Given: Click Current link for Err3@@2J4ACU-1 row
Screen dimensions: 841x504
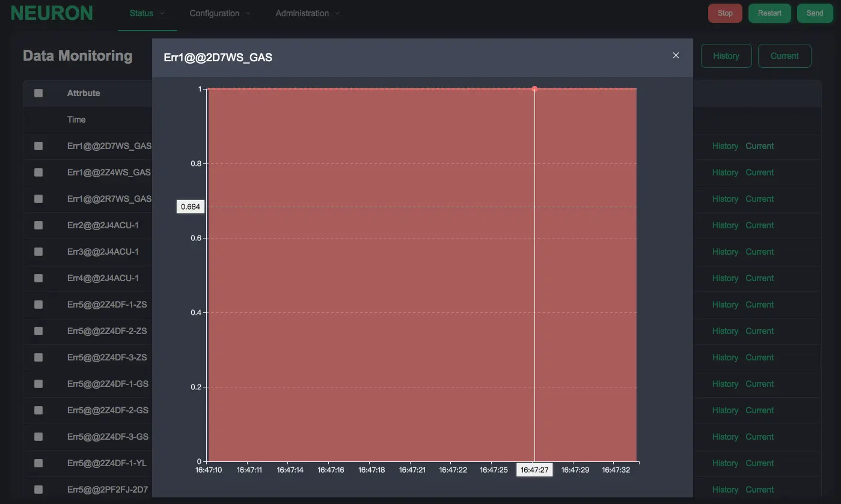Looking at the screenshot, I should pos(759,252).
